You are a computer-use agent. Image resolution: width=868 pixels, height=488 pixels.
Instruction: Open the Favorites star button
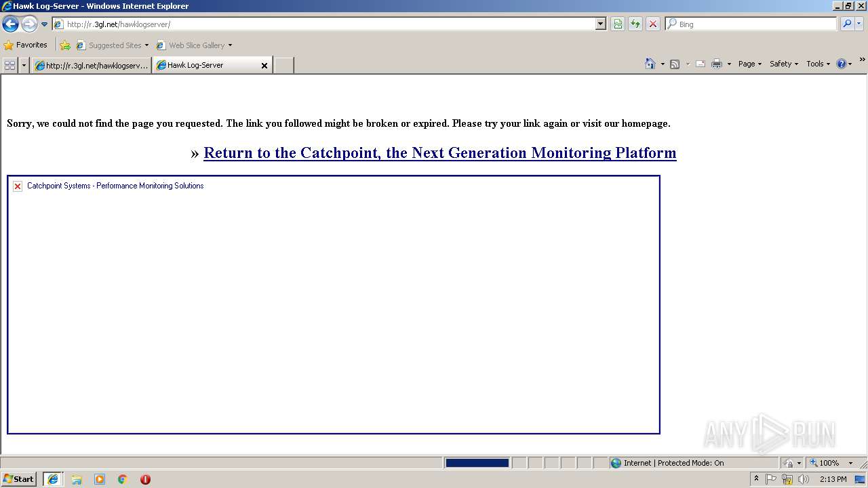(26, 45)
